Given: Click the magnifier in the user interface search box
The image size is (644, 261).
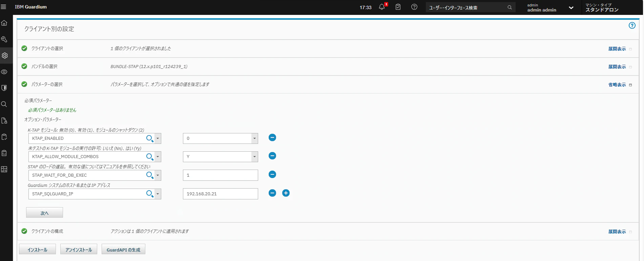Looking at the screenshot, I should (x=510, y=7).
